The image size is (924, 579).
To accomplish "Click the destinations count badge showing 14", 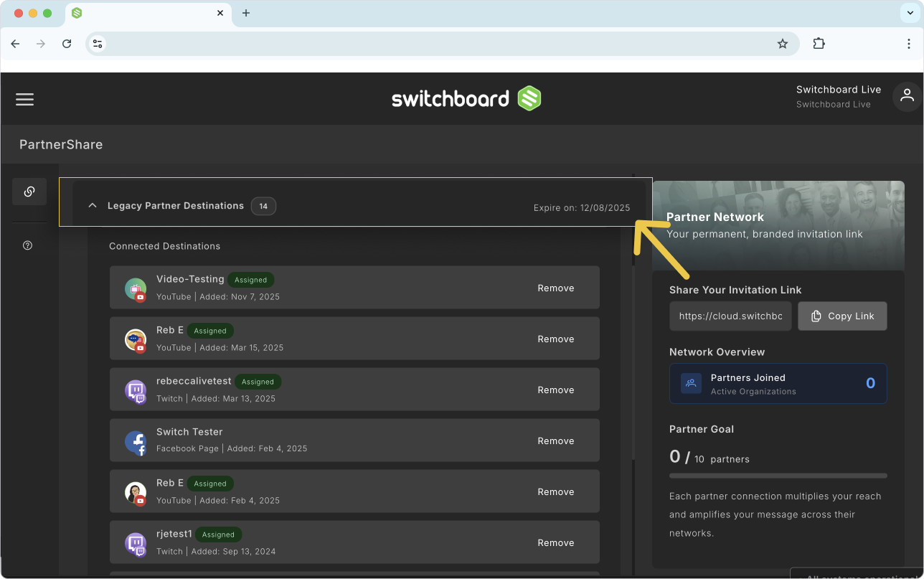I will (263, 207).
